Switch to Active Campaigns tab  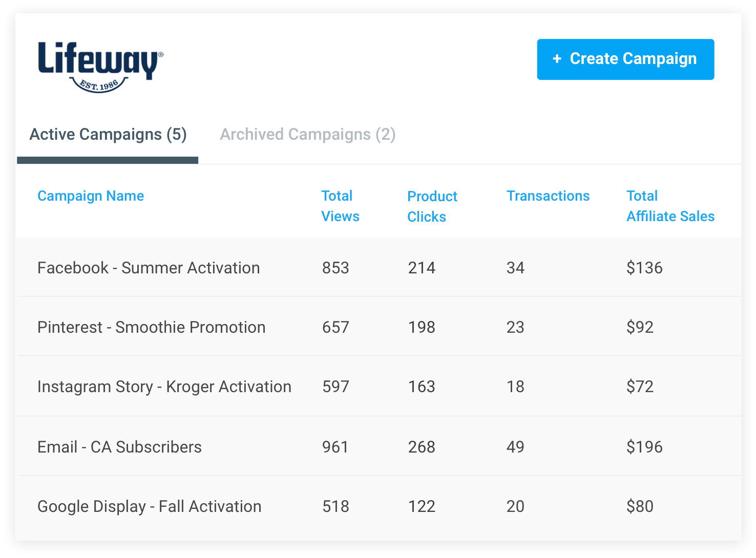tap(108, 134)
